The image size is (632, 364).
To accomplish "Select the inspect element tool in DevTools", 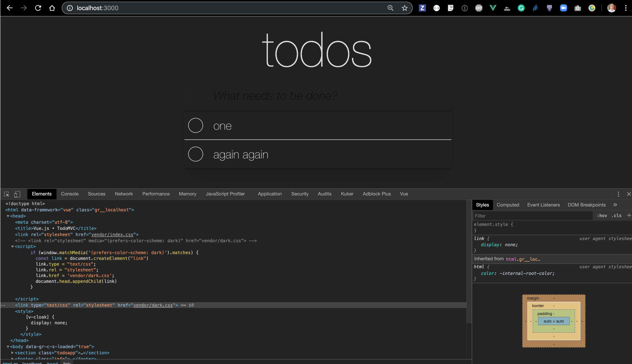I will (6, 194).
